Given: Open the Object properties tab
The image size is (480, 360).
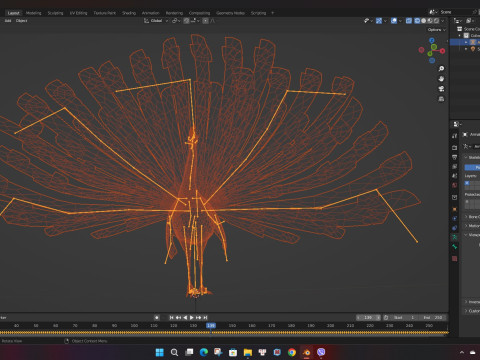Looking at the screenshot, I should point(455,209).
